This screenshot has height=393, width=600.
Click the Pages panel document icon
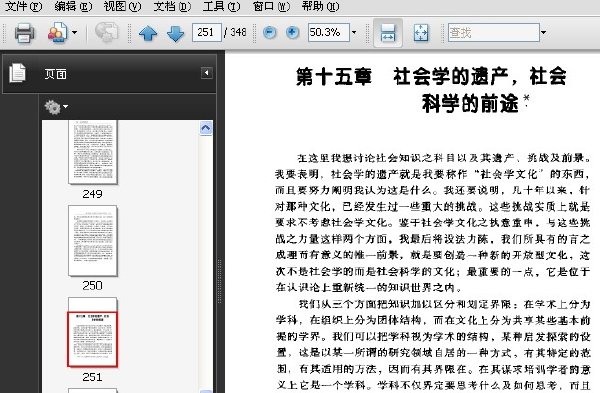(x=18, y=73)
